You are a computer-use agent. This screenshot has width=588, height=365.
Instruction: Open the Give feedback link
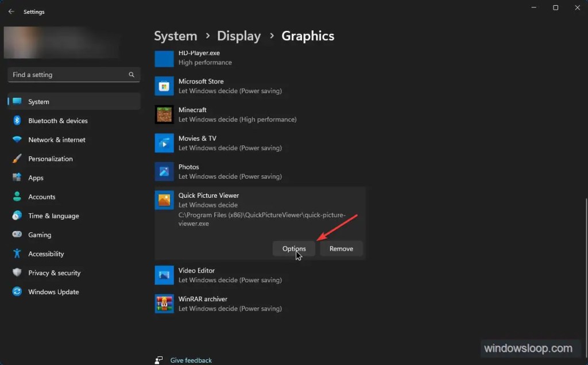pyautogui.click(x=191, y=360)
